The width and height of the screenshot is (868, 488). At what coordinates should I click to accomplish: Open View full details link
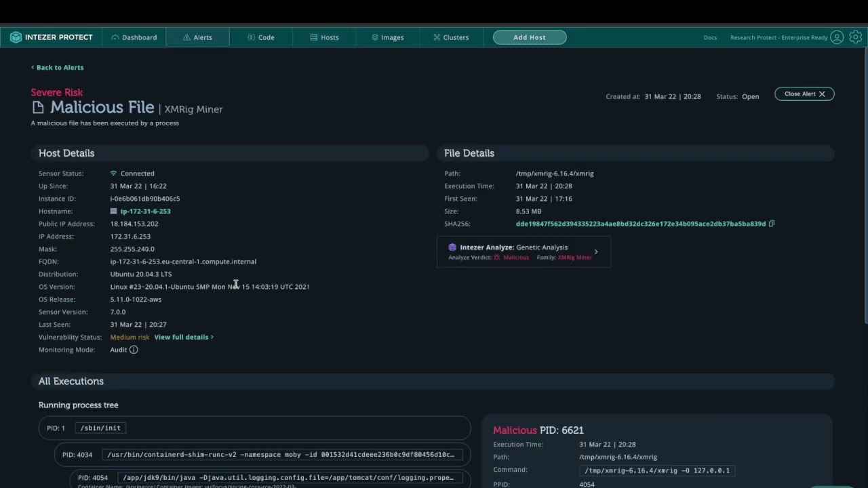tap(184, 337)
